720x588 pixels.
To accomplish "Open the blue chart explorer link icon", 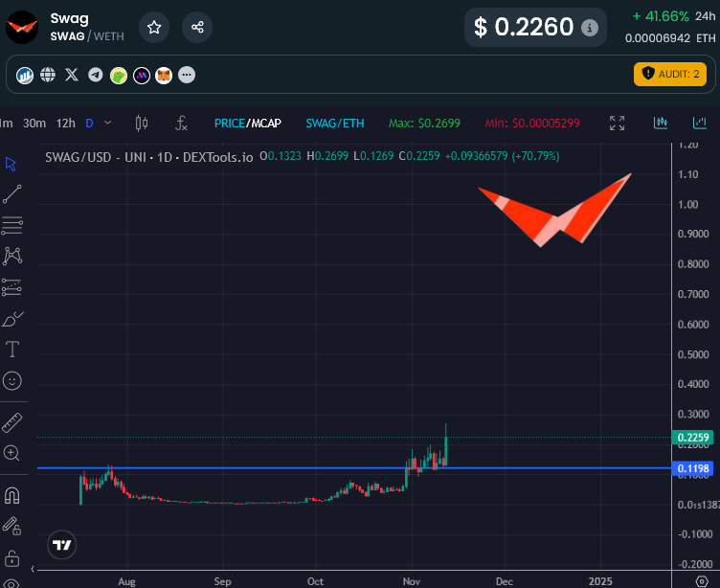I will 25,75.
